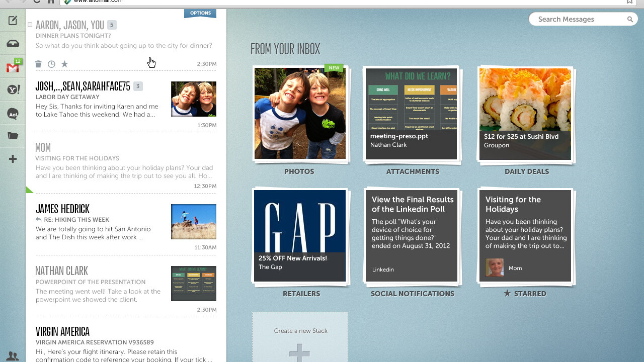
Task: Switch to the Yahoo mail account
Action: point(13,90)
